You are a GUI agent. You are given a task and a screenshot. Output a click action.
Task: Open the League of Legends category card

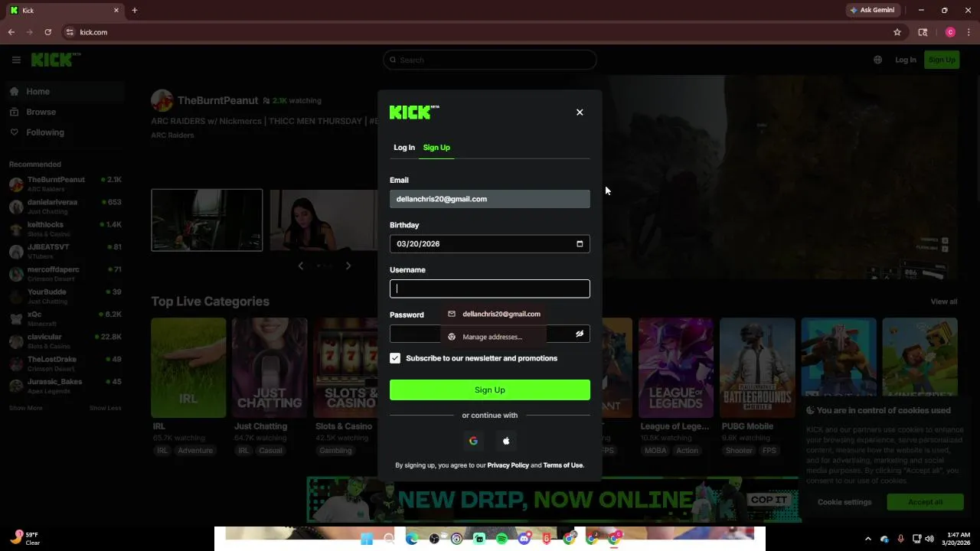(676, 367)
